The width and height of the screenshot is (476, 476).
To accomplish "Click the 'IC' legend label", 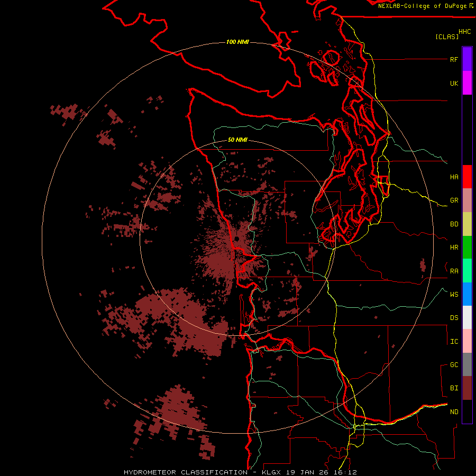I will point(454,342).
